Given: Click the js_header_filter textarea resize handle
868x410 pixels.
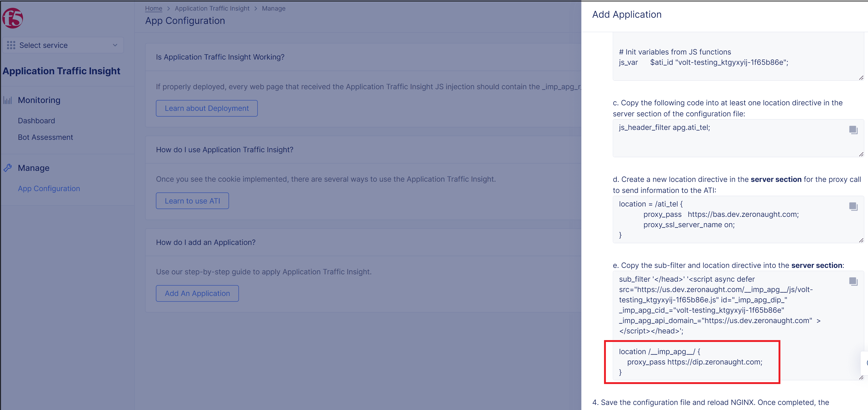Looking at the screenshot, I should [861, 154].
